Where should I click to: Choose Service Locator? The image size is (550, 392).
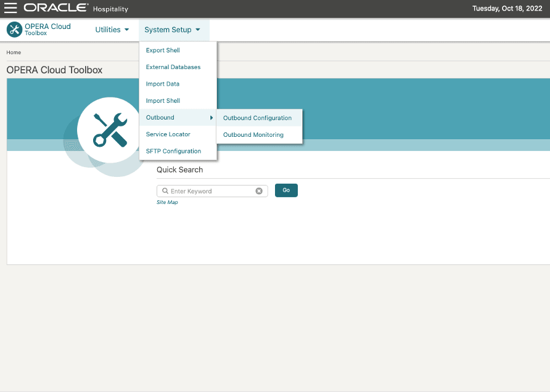(x=168, y=134)
